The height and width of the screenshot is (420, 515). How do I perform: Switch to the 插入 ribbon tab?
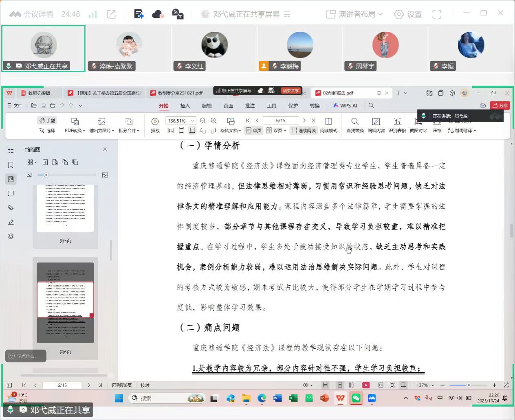(x=185, y=106)
